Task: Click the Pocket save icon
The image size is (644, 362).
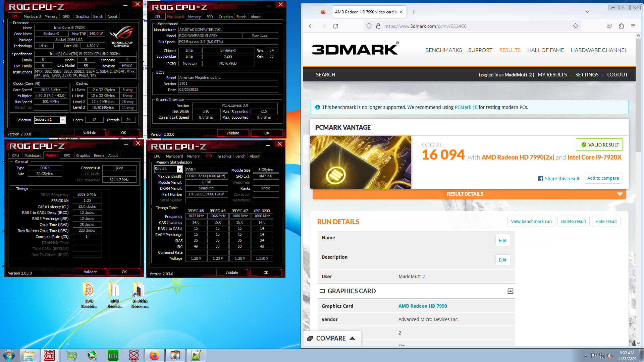Action: click(x=609, y=26)
